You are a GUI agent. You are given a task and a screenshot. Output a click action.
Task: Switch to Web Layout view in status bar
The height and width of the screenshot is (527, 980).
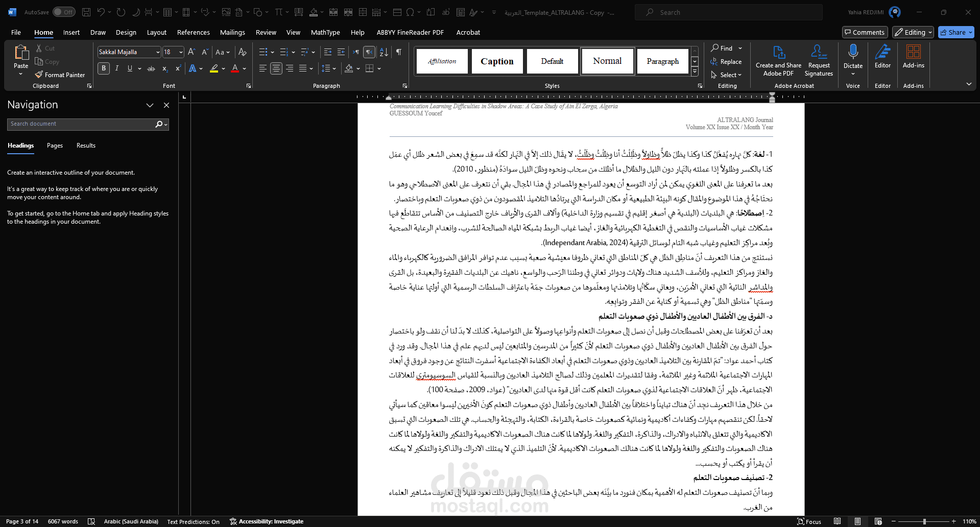pyautogui.click(x=878, y=521)
